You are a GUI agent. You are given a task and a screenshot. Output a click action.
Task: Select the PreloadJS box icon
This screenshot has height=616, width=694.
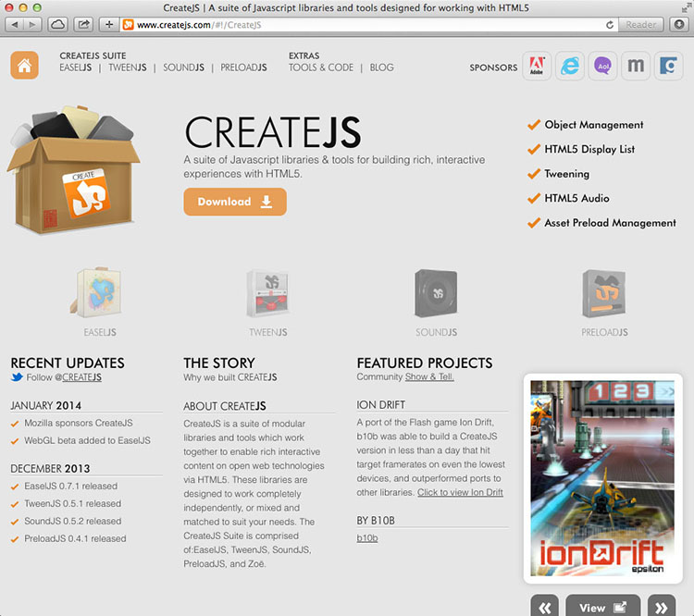coord(604,293)
